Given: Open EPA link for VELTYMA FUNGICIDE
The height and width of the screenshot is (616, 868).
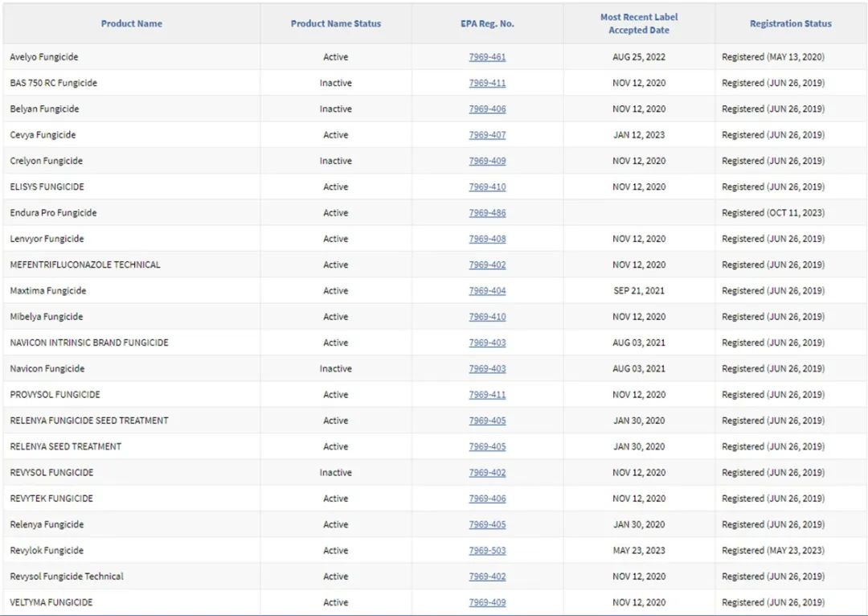Looking at the screenshot, I should (487, 602).
